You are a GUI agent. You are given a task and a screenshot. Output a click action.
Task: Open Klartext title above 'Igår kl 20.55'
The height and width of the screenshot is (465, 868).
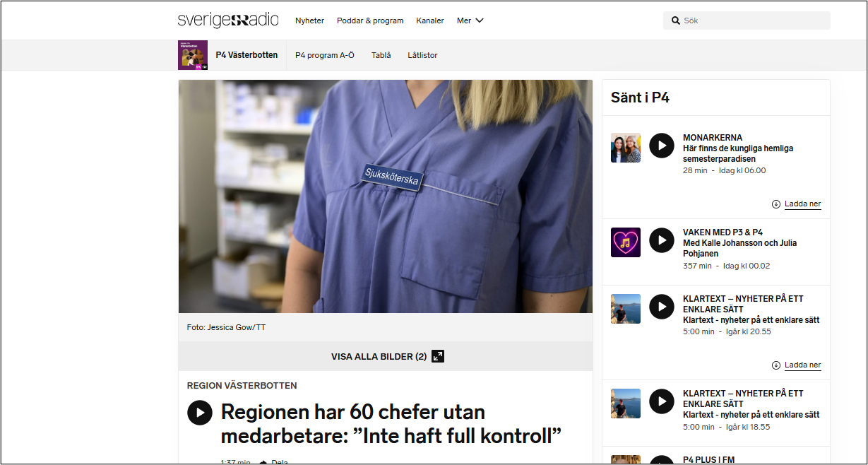[x=743, y=304]
